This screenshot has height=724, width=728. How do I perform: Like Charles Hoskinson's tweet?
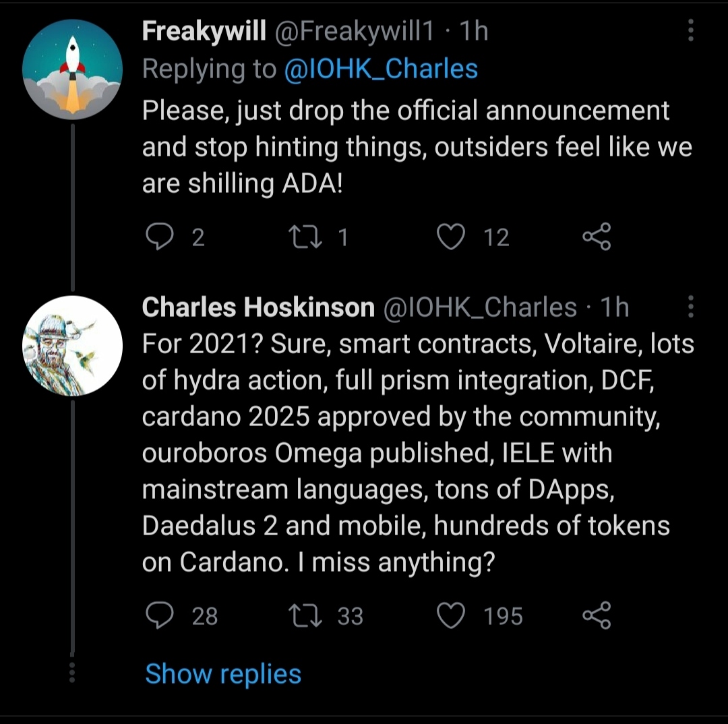[451, 615]
